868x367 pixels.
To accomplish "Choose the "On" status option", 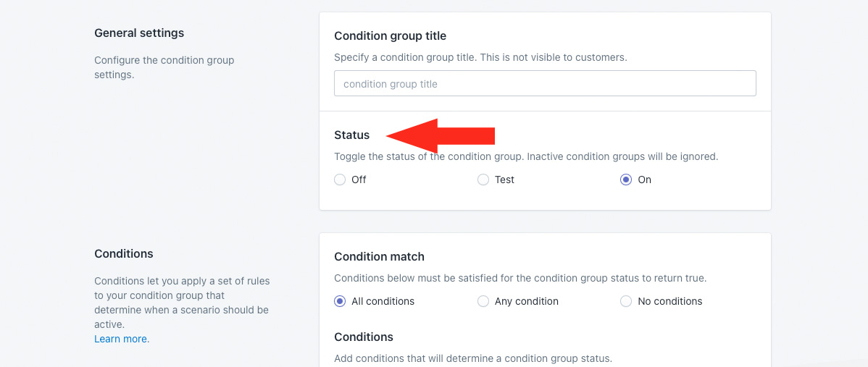I will [x=626, y=180].
